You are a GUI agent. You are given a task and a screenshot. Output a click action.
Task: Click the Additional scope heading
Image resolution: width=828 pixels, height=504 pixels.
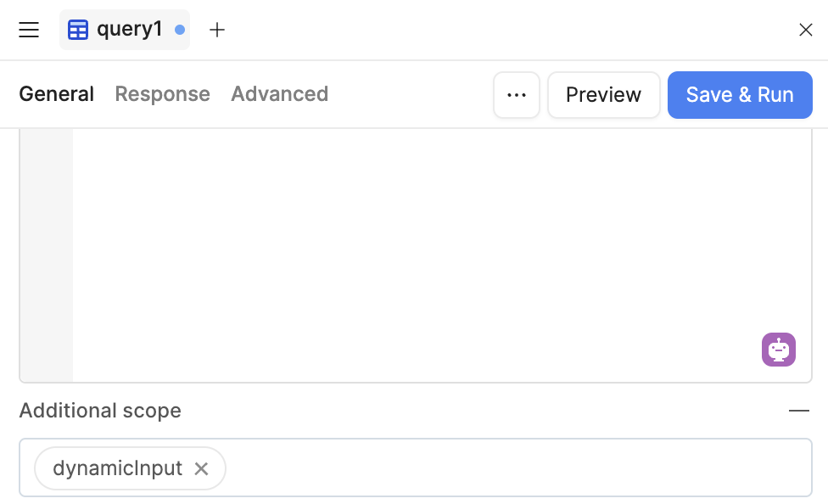point(100,411)
